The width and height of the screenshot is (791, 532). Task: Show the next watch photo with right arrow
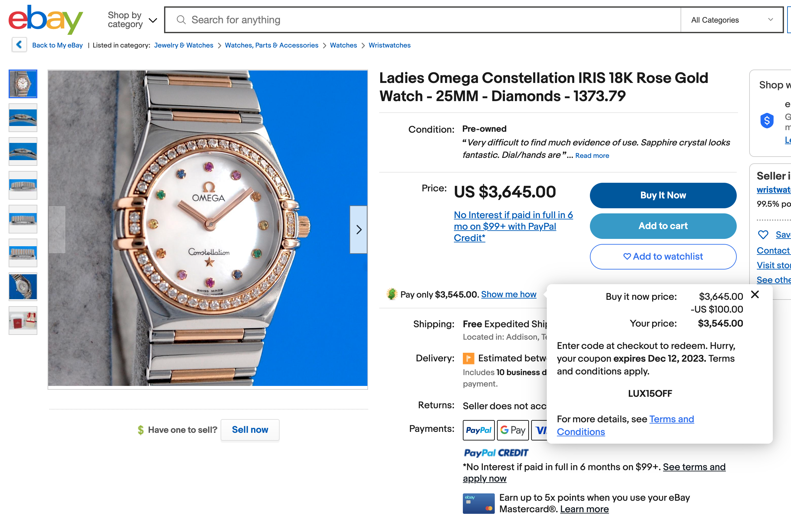point(358,230)
